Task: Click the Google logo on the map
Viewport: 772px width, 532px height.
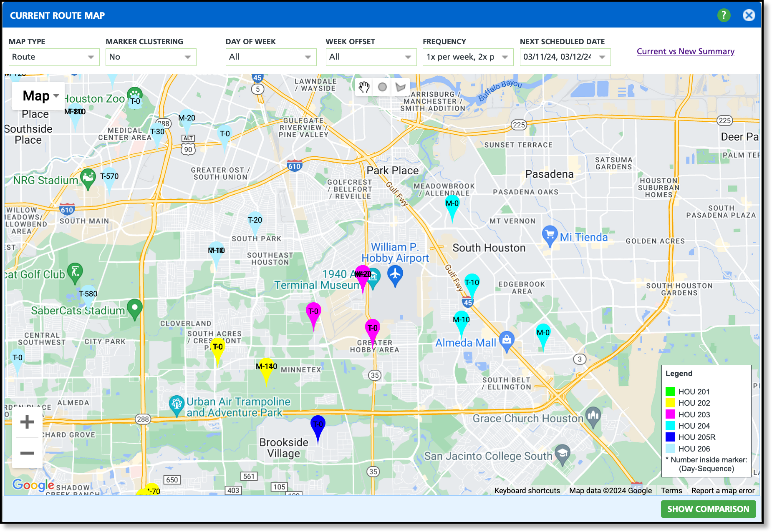Action: tap(33, 485)
